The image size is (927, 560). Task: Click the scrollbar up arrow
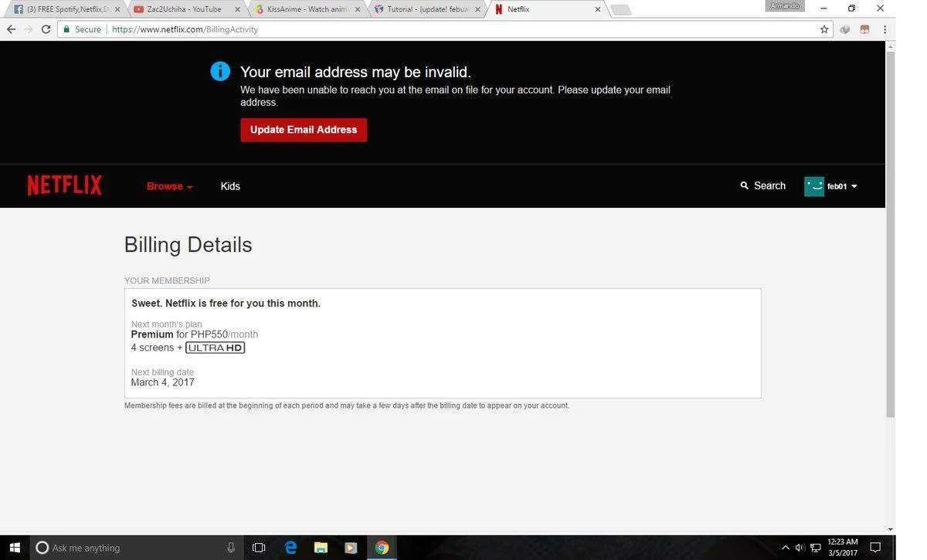pos(890,46)
